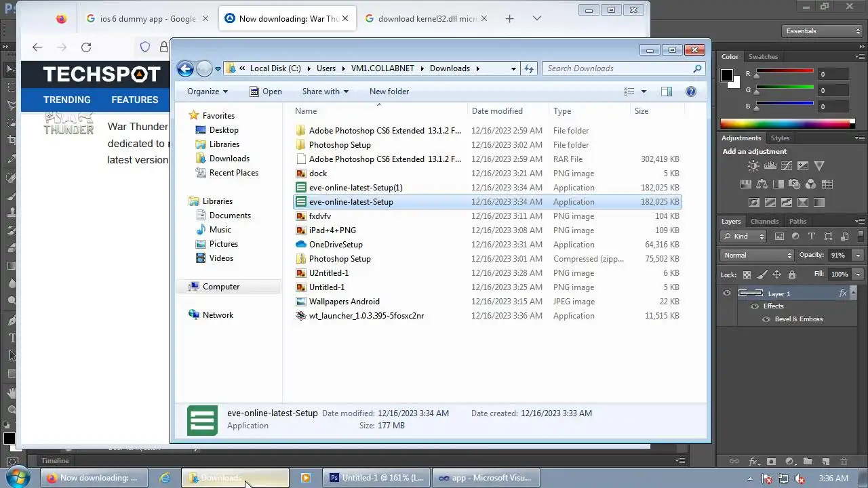Open the Fill slider dropdown arrow
The width and height of the screenshot is (868, 488).
858,274
